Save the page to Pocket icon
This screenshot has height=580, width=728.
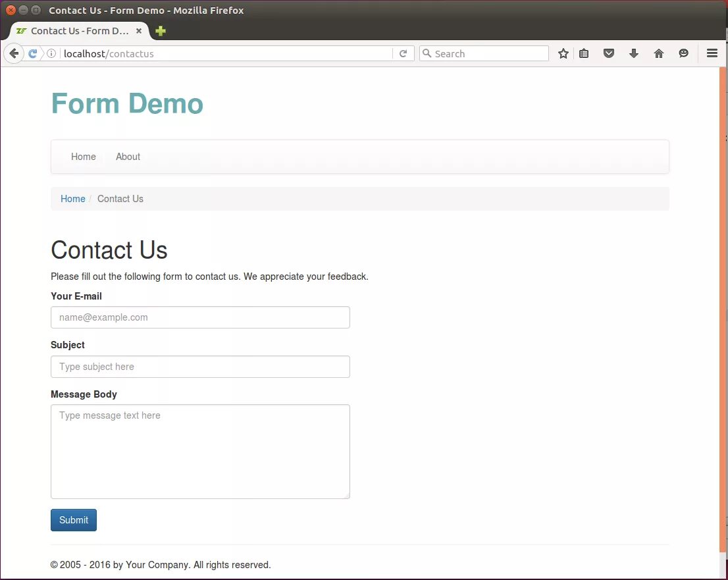click(609, 53)
